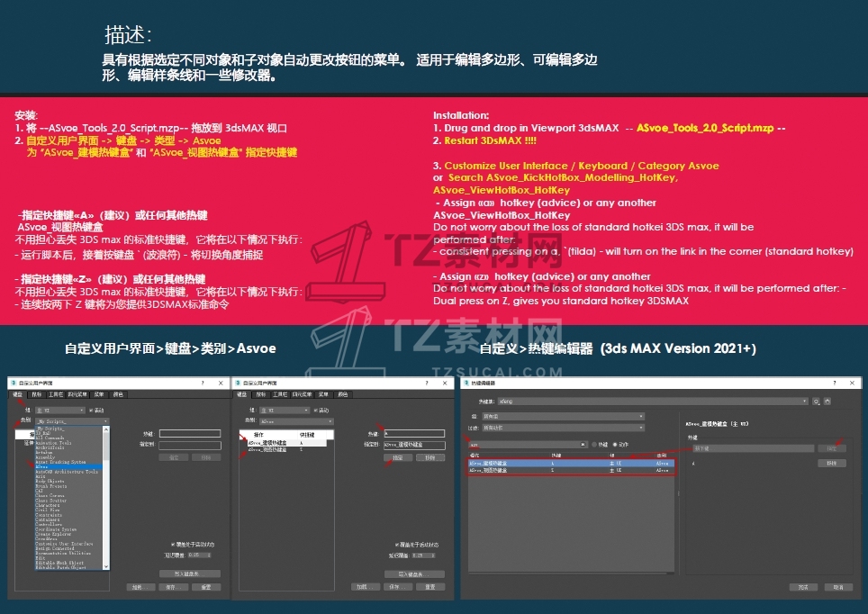Click 写入键盘表 button in dialog showing ASvoe actions
The height and width of the screenshot is (614, 868).
414,574
